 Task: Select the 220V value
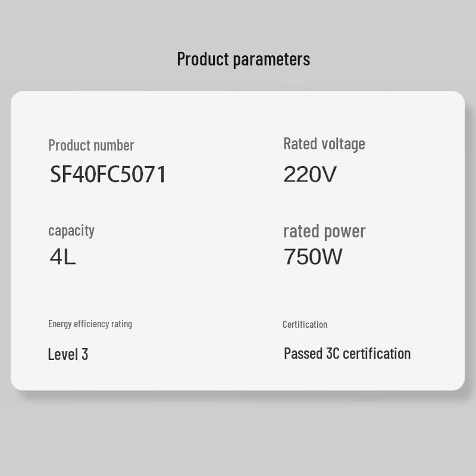[310, 174]
